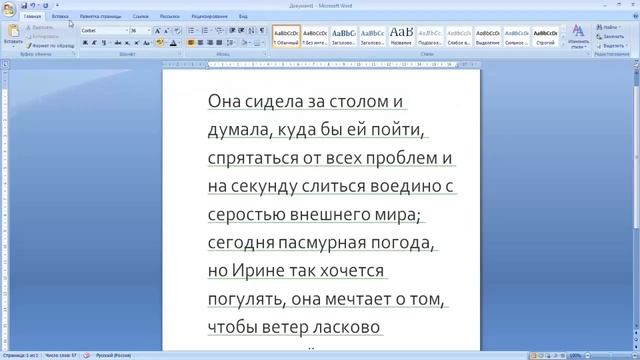Click the Justify alignment icon
The width and height of the screenshot is (640, 360).
(219, 42)
